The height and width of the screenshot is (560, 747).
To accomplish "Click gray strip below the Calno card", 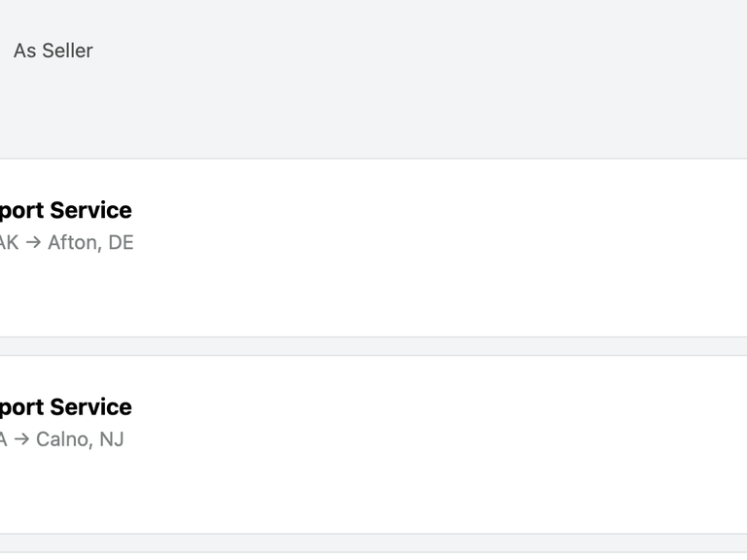I will coord(373,542).
